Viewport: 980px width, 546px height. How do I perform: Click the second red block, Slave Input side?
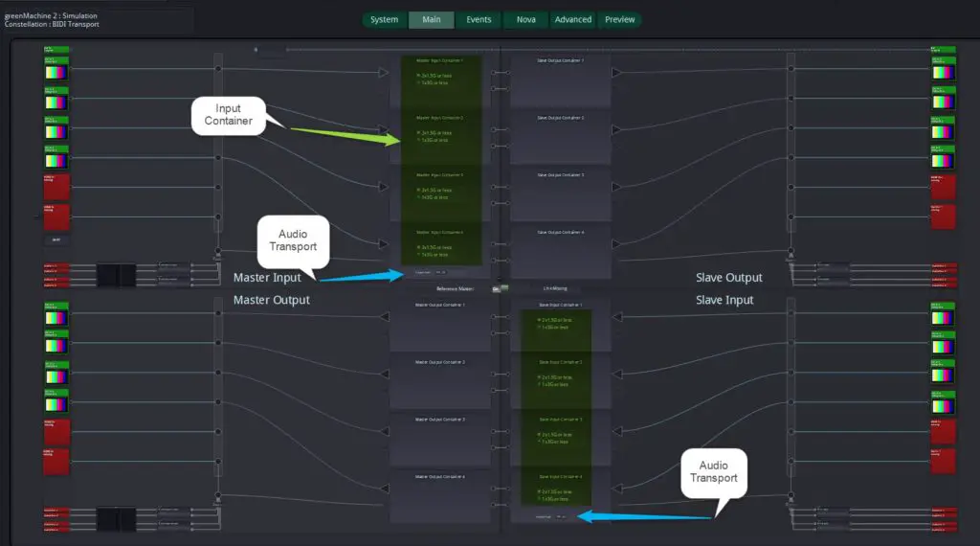point(943,461)
